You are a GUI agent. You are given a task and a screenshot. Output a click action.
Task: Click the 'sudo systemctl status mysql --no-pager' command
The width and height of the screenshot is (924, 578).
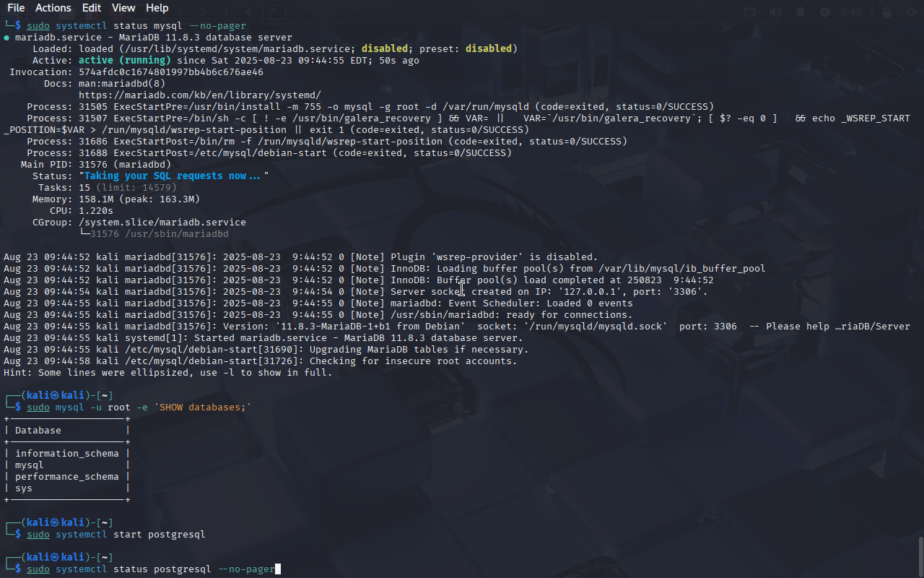coord(136,26)
